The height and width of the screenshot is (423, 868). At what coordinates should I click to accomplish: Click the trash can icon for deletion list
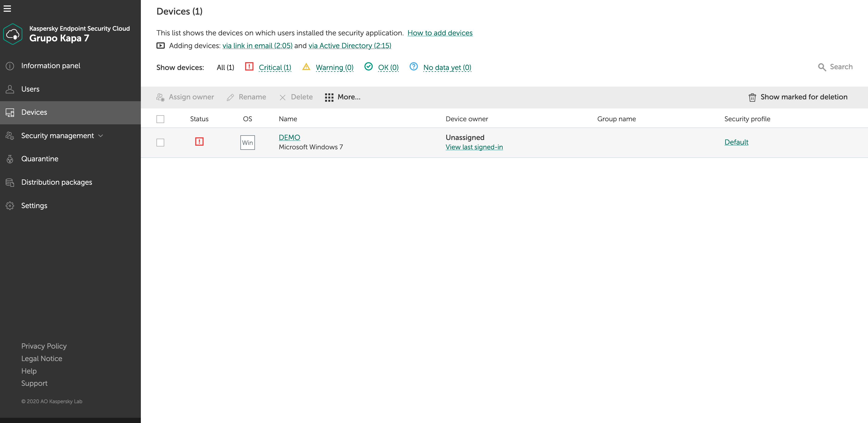pos(752,97)
